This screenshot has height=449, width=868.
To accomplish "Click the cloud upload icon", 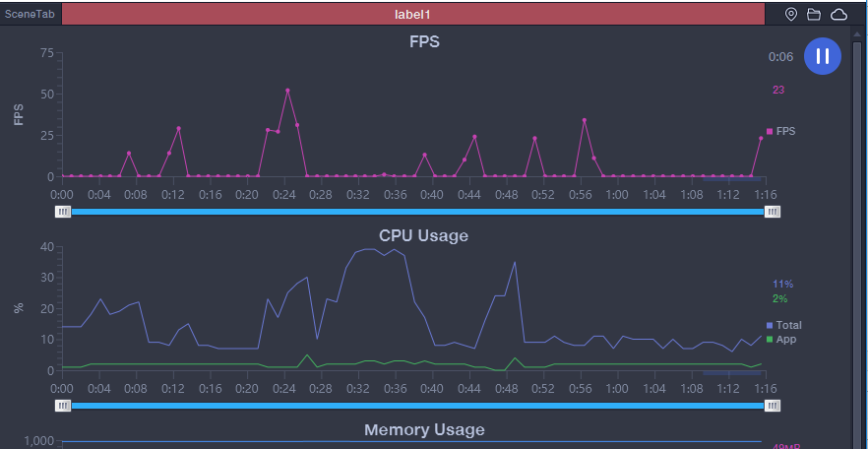I will (x=838, y=15).
